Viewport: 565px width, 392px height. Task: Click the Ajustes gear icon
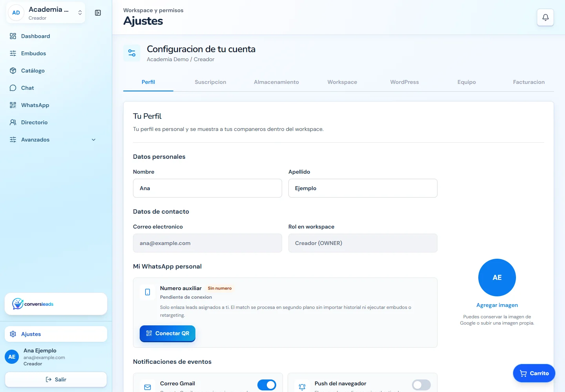point(13,334)
